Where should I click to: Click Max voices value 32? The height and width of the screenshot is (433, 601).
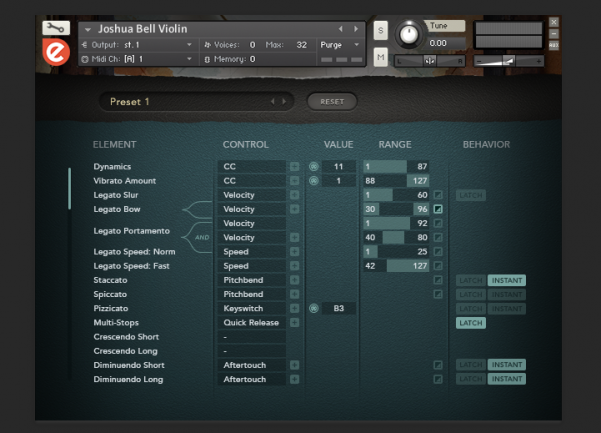tap(302, 45)
